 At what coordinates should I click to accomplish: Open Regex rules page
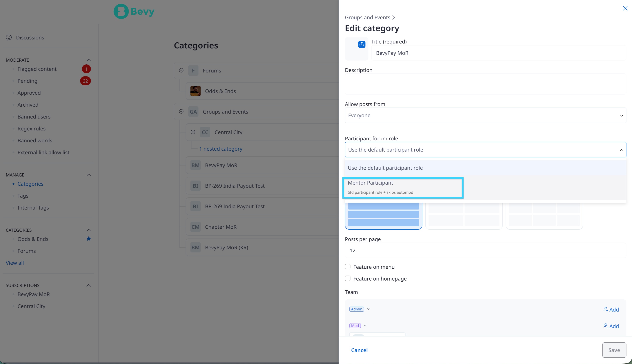coord(32,129)
